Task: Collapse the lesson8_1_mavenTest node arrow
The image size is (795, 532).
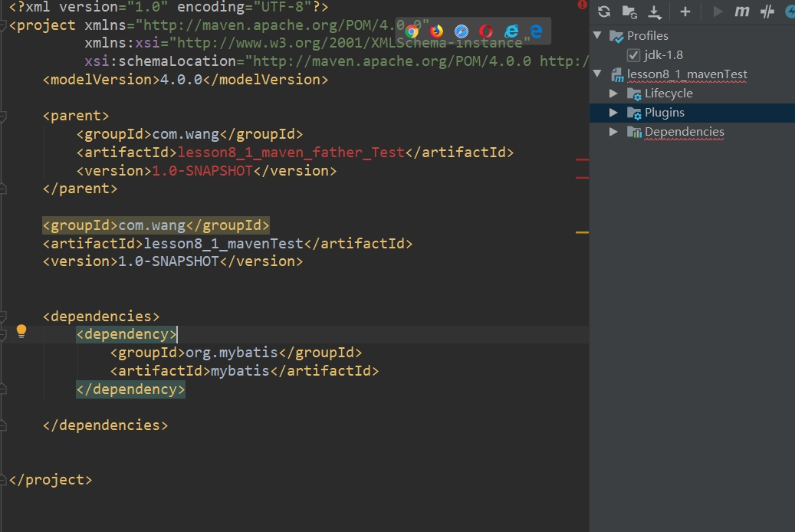Action: tap(597, 74)
